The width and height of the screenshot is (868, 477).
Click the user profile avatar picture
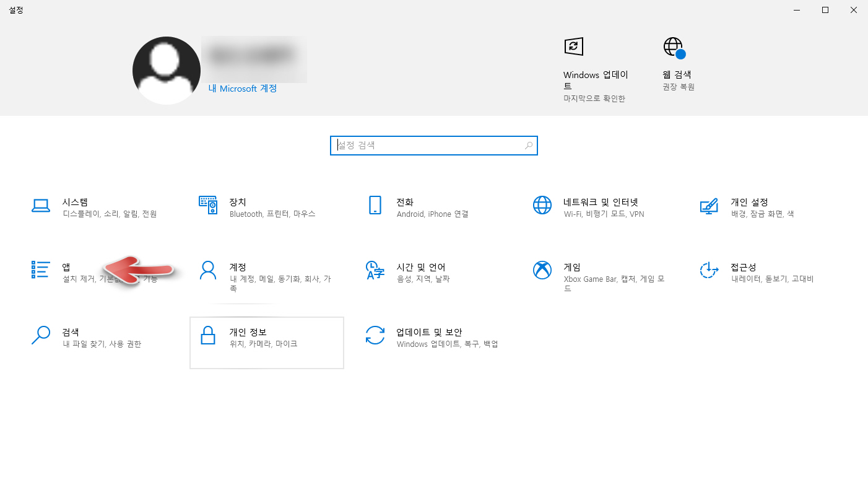point(167,70)
